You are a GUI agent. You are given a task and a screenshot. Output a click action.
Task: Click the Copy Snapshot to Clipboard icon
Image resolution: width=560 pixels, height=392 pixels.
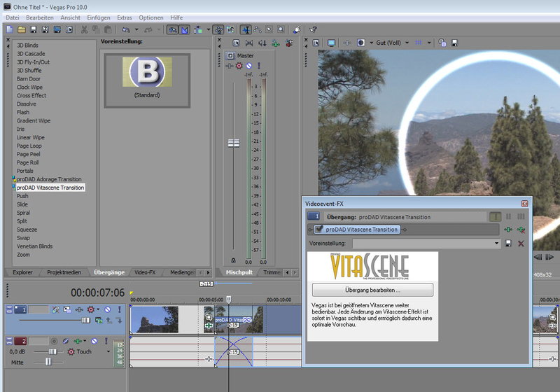coord(442,43)
